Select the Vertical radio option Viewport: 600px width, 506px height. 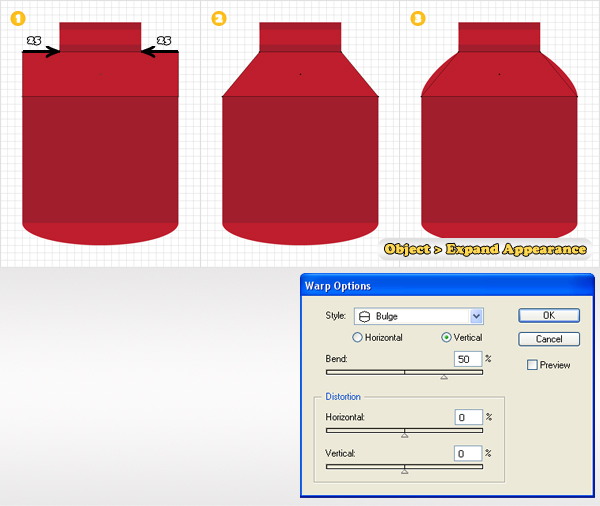(446, 337)
